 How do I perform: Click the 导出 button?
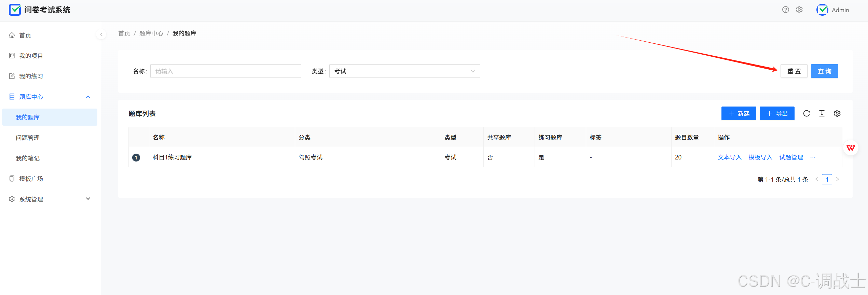pyautogui.click(x=777, y=113)
